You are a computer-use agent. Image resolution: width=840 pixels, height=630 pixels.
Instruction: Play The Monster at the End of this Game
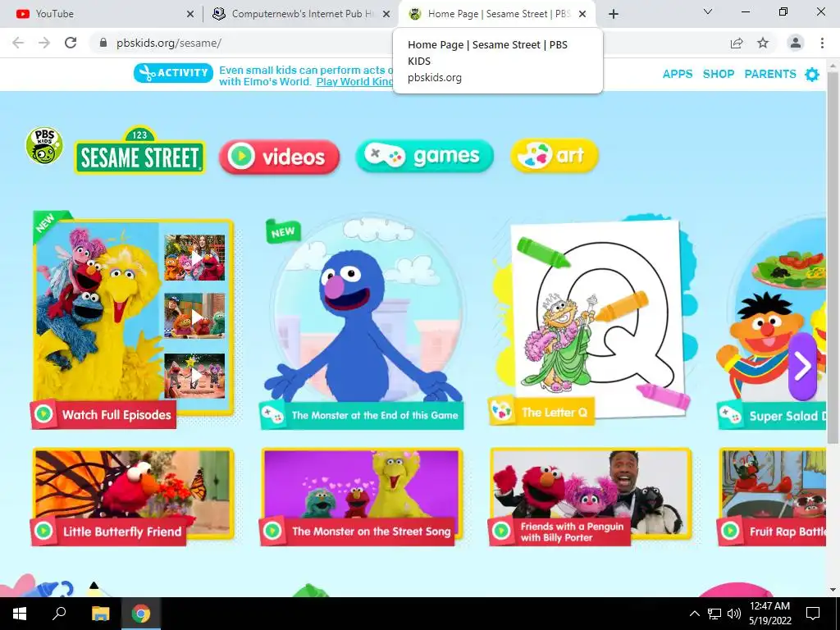tap(362, 322)
